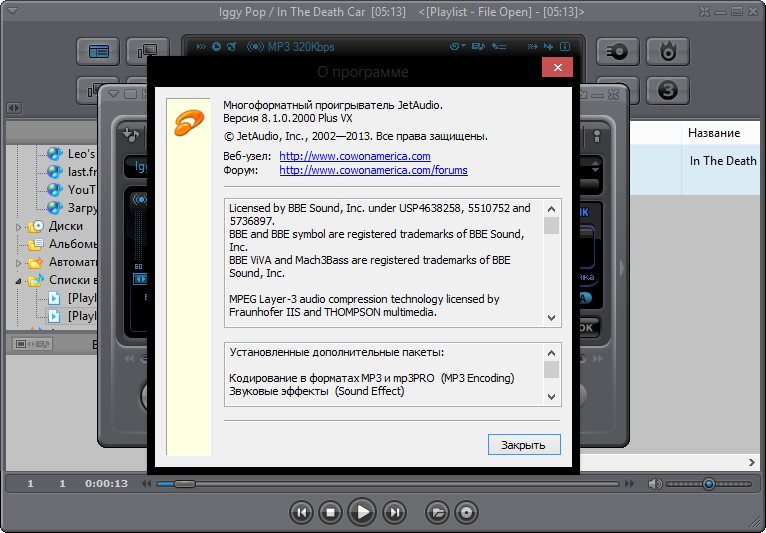
Task: Open the timer clock icon in display
Action: click(216, 46)
